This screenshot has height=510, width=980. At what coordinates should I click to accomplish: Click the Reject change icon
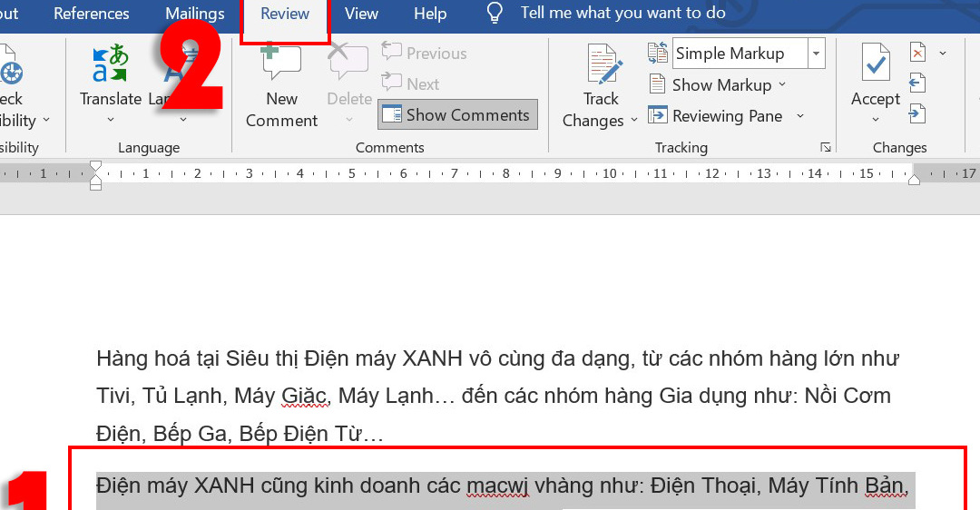[917, 53]
